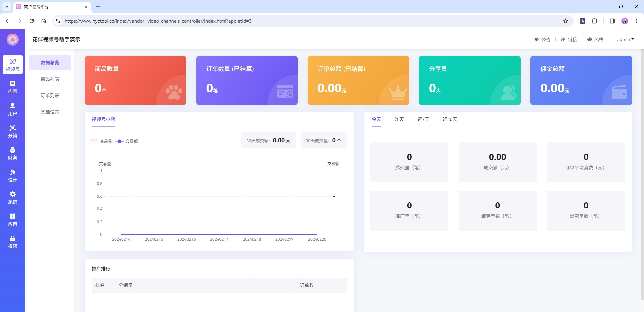Open the 应用 sidebar section
This screenshot has width=644, height=312.
(13, 220)
